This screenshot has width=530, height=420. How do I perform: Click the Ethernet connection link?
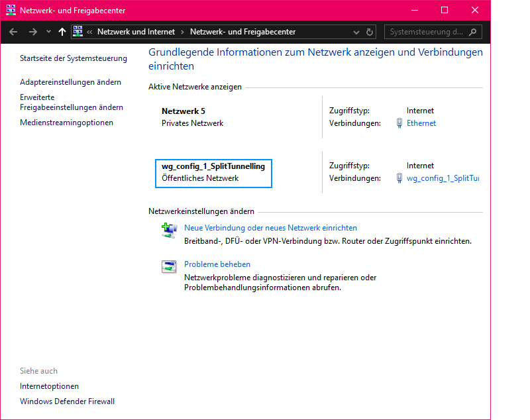(x=421, y=123)
